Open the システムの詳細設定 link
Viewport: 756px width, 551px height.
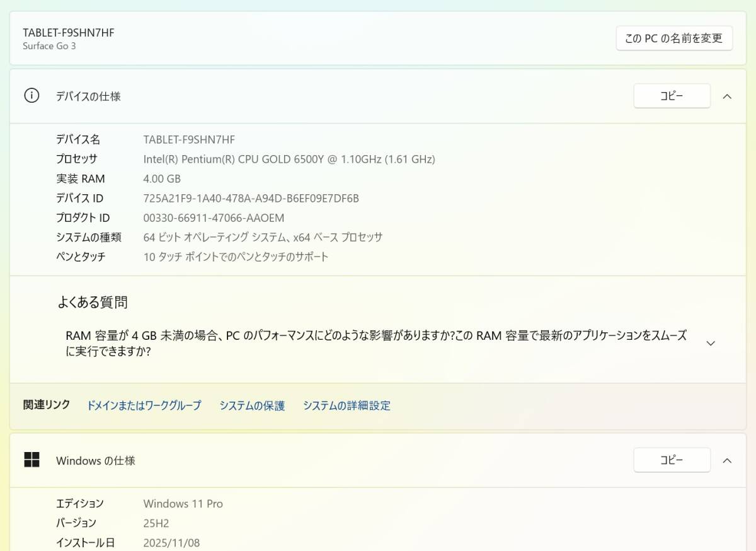tap(347, 405)
